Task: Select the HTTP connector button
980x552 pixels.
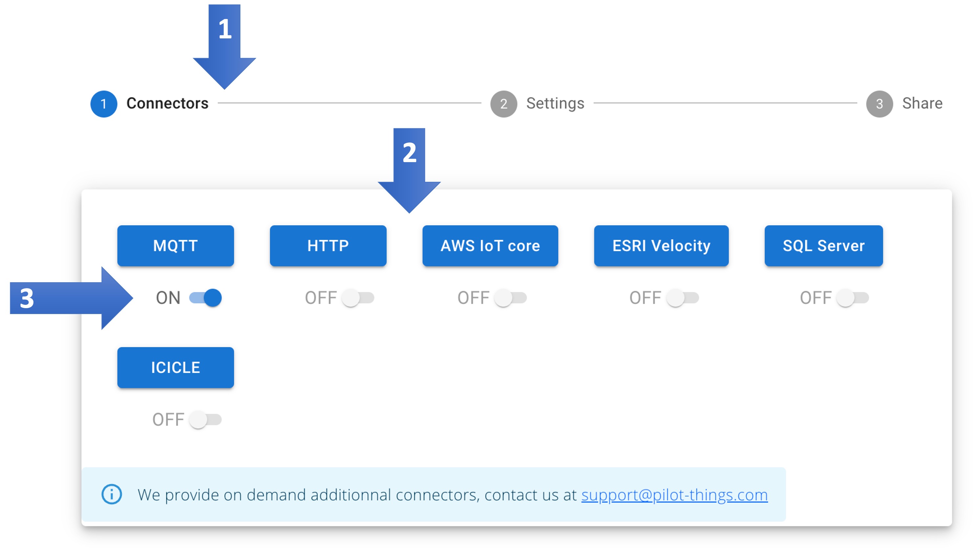Action: 328,245
